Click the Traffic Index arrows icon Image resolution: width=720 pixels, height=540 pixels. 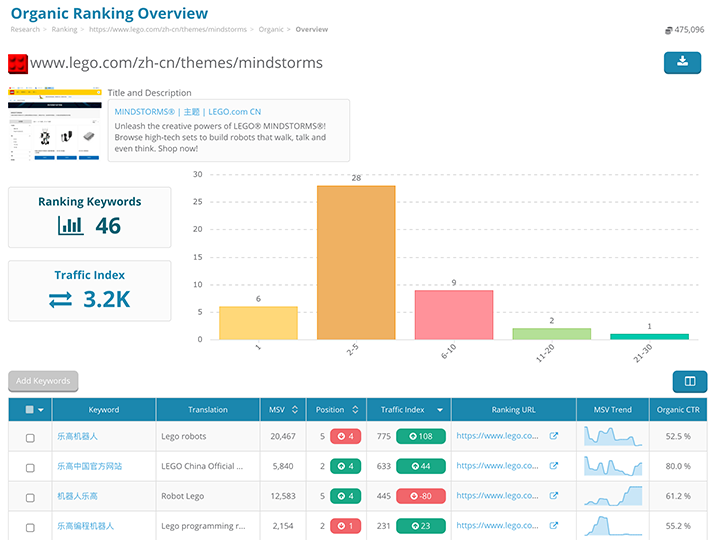[x=61, y=299]
